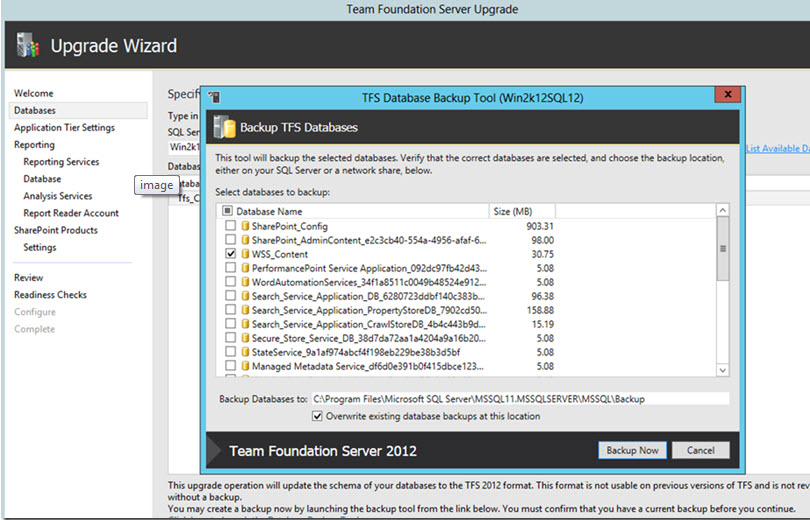
Task: Check the SharePoint_Config checkbox
Action: click(x=230, y=226)
